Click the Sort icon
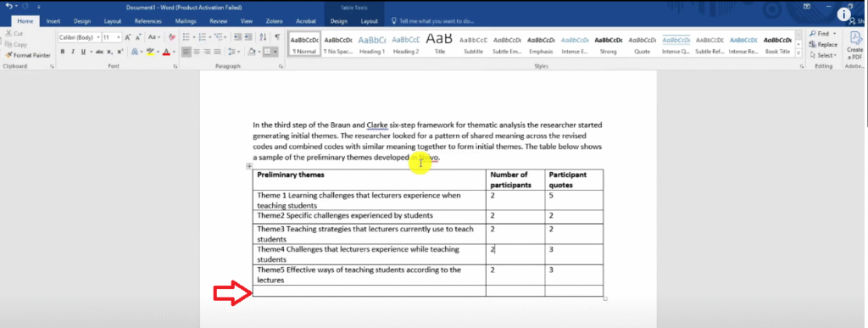The width and height of the screenshot is (868, 328). coord(263,37)
